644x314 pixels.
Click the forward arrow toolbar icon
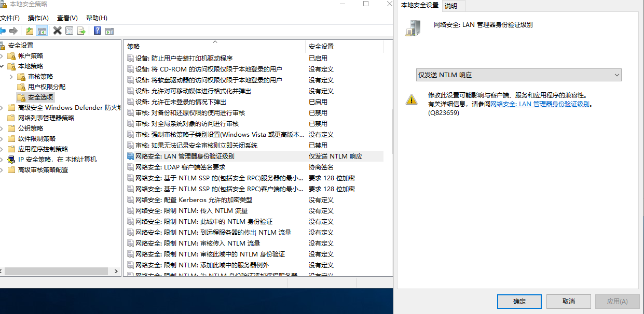pos(13,31)
